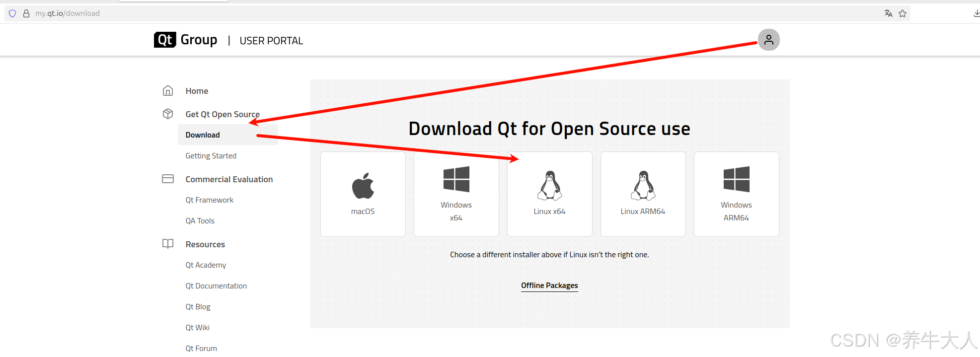Click the USER PORTAL header text
The width and height of the screenshot is (980, 357).
(271, 41)
